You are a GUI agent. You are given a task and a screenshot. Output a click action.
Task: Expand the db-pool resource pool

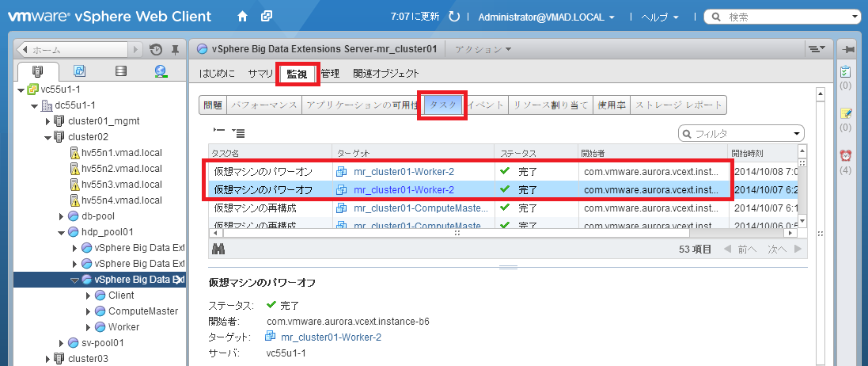(x=62, y=215)
